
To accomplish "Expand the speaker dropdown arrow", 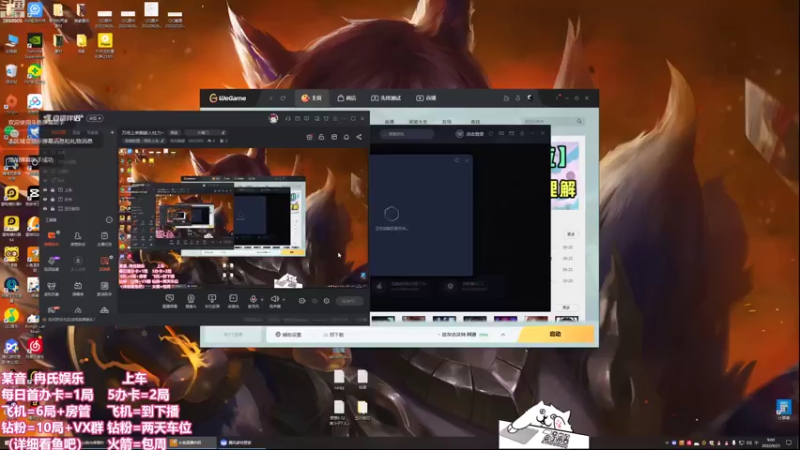I will [x=283, y=299].
